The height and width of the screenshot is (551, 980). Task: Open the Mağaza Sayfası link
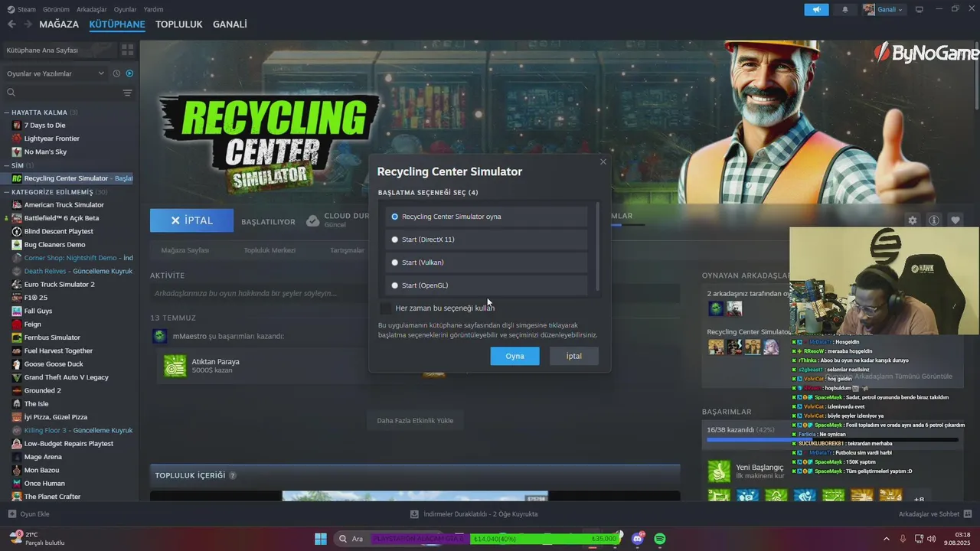coord(185,250)
